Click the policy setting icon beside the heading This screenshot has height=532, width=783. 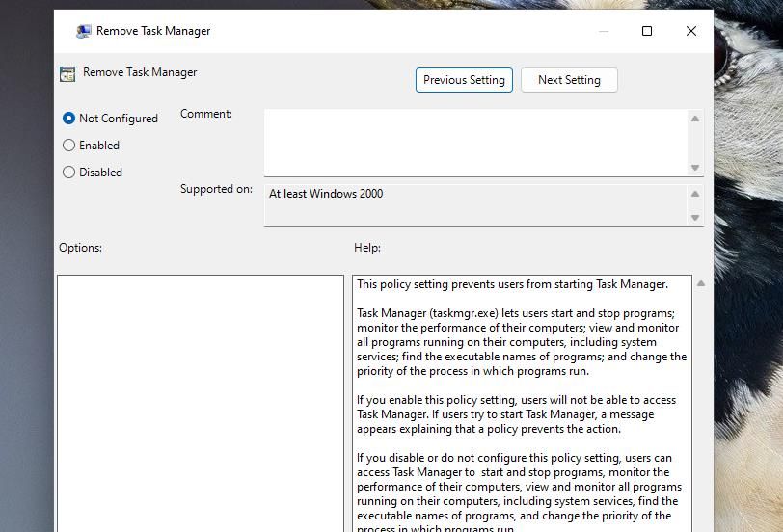click(67, 73)
